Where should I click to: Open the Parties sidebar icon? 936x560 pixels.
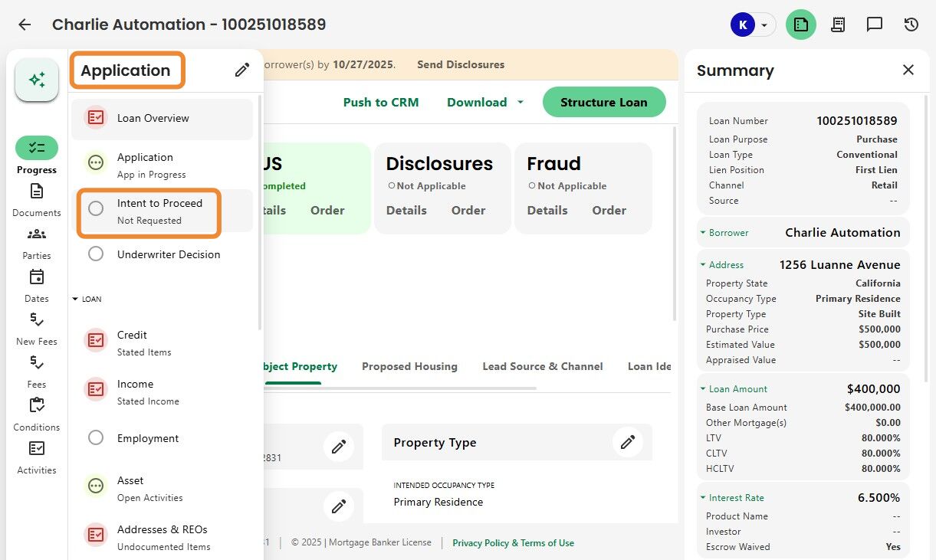[37, 234]
